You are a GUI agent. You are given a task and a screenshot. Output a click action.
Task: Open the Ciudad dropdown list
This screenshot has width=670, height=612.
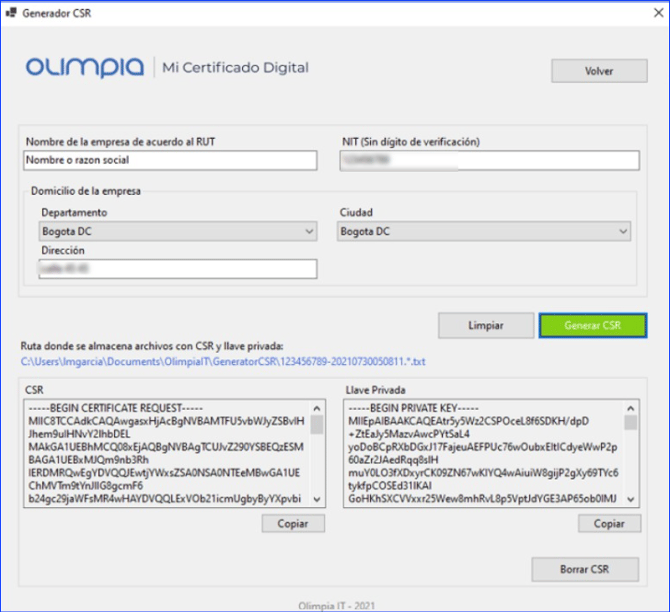pyautogui.click(x=623, y=232)
